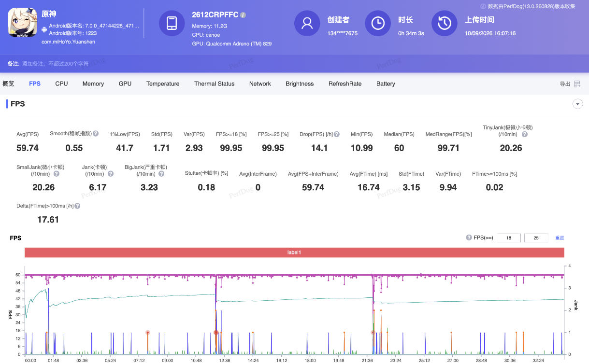Click the phone device icon
589x364 pixels.
172,23
